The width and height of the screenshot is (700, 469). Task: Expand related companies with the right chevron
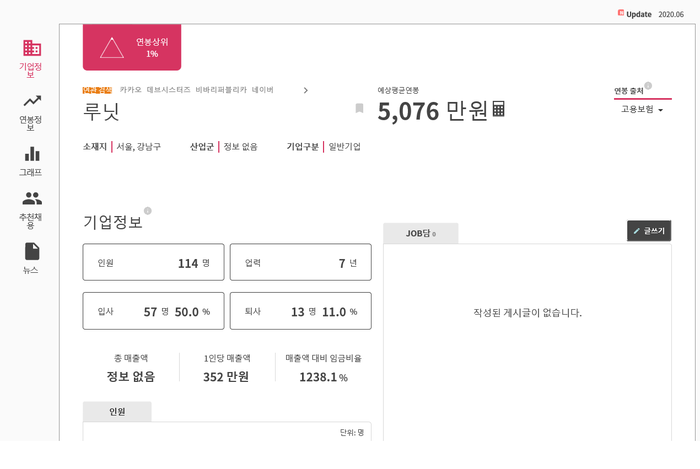[x=305, y=90]
